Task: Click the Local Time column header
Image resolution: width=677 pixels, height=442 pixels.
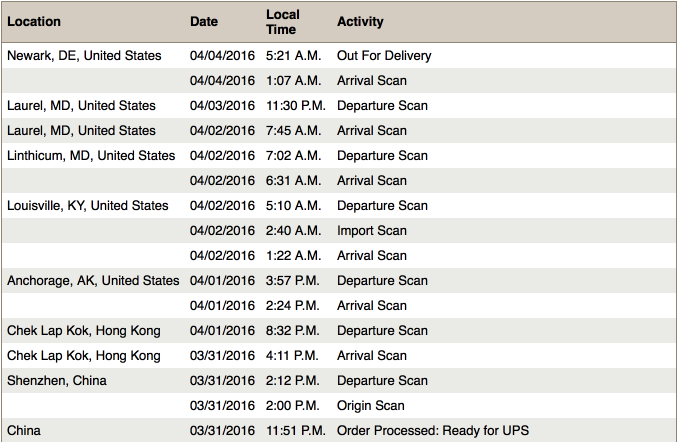Action: tap(283, 22)
